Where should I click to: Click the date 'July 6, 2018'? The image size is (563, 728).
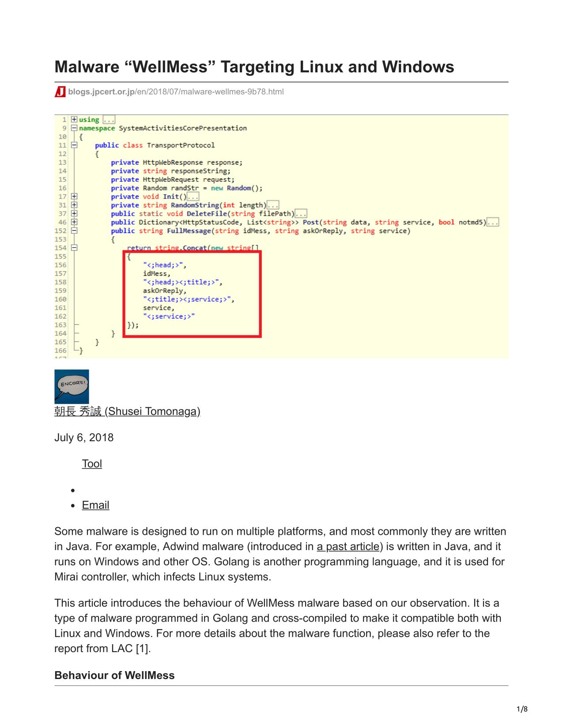(x=84, y=438)
